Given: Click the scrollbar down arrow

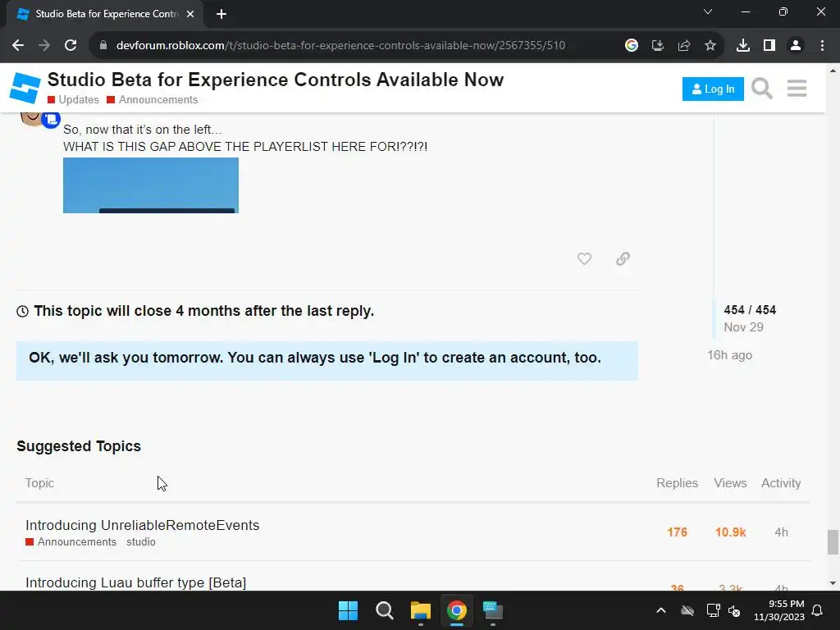Looking at the screenshot, I should click(x=833, y=583).
